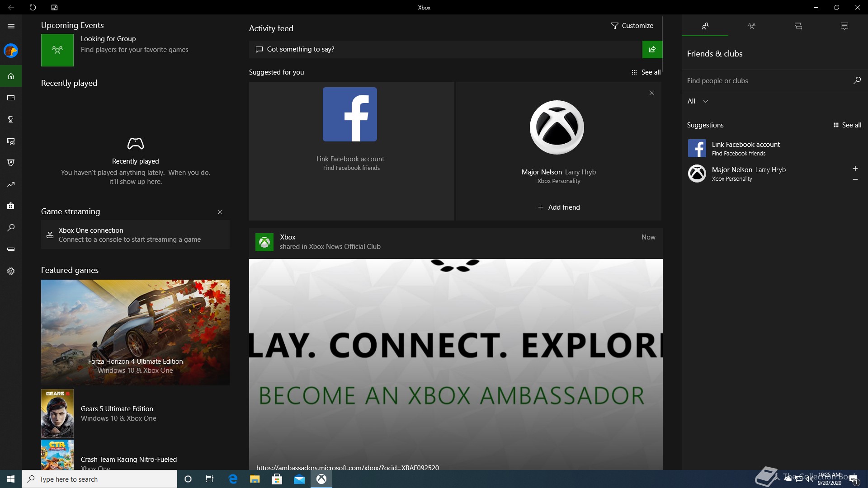The width and height of the screenshot is (868, 488).
Task: Open Forza Horizon 4 Ultimate Edition
Action: (x=135, y=332)
